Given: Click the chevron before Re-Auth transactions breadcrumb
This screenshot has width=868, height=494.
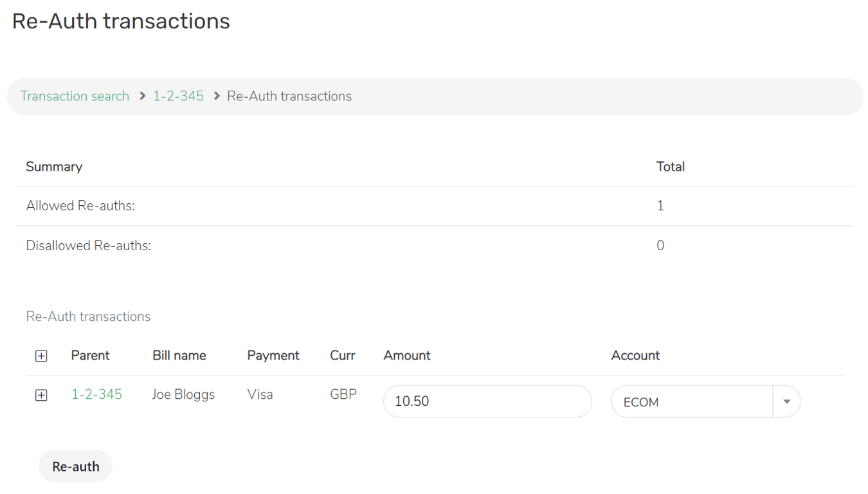Looking at the screenshot, I should tap(217, 96).
